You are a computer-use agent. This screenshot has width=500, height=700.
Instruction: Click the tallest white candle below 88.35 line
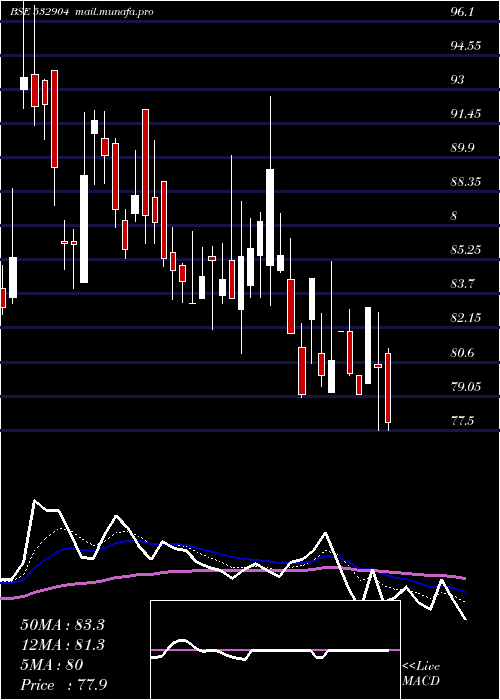click(84, 229)
